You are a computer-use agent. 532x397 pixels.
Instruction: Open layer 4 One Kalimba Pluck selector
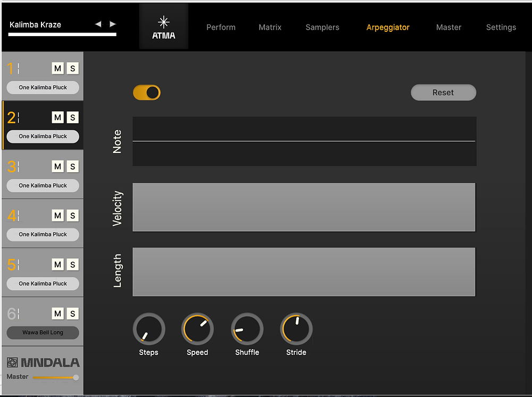(x=43, y=234)
